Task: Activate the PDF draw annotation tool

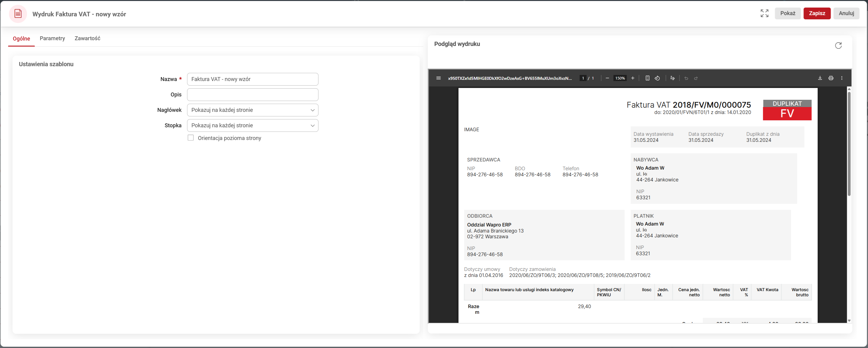Action: coord(673,78)
